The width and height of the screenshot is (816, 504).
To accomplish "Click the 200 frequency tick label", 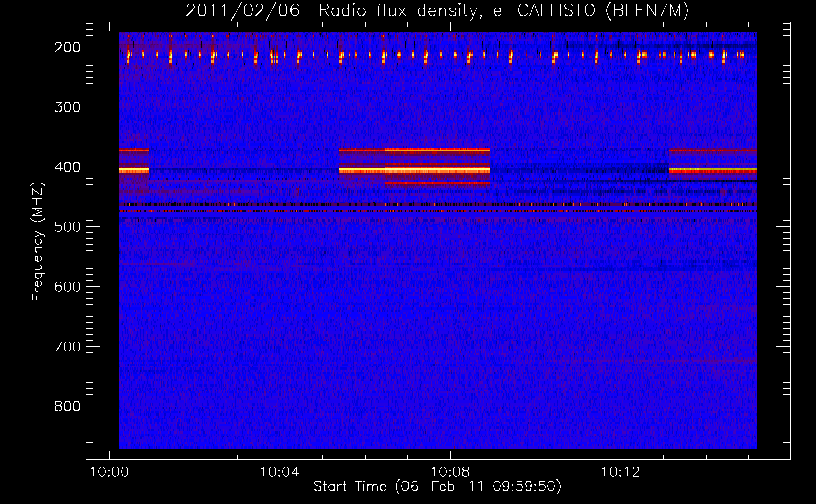I will point(68,47).
